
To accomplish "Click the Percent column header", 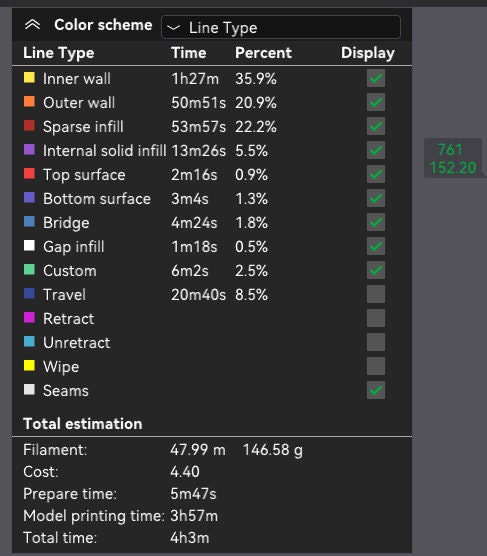I will point(263,53).
